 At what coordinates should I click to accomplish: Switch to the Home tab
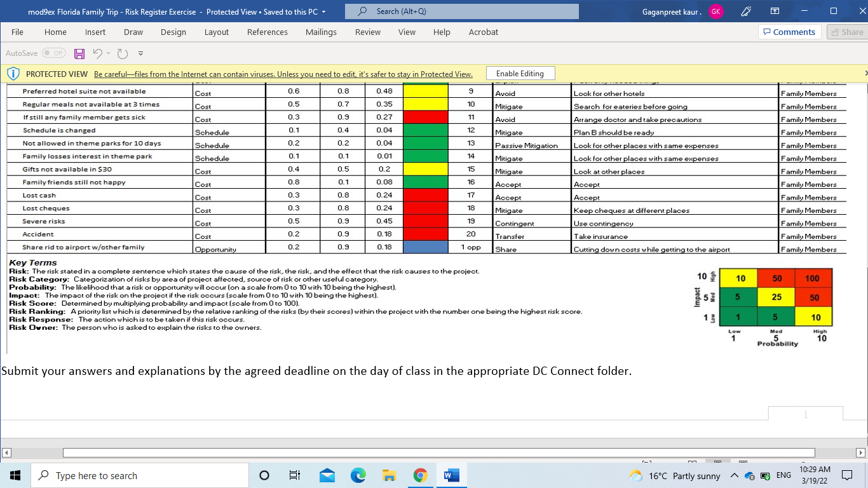click(x=55, y=32)
